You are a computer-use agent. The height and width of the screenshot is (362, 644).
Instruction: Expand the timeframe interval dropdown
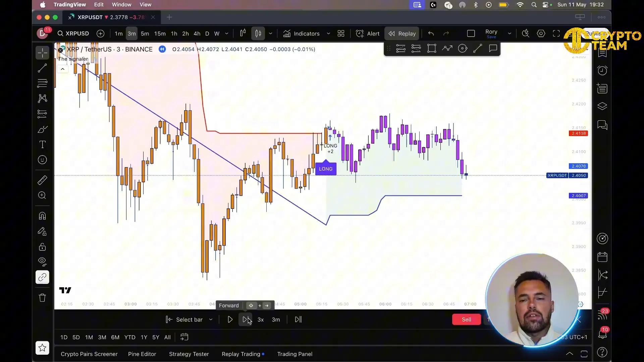[x=227, y=34]
